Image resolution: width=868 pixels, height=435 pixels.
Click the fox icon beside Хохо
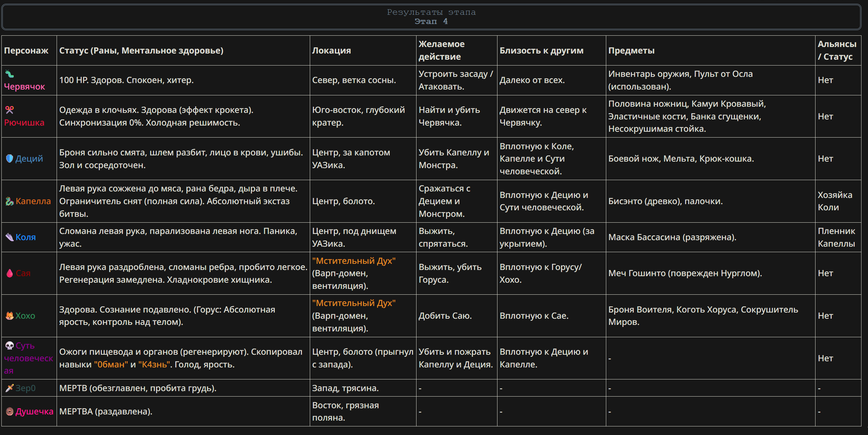(x=10, y=316)
